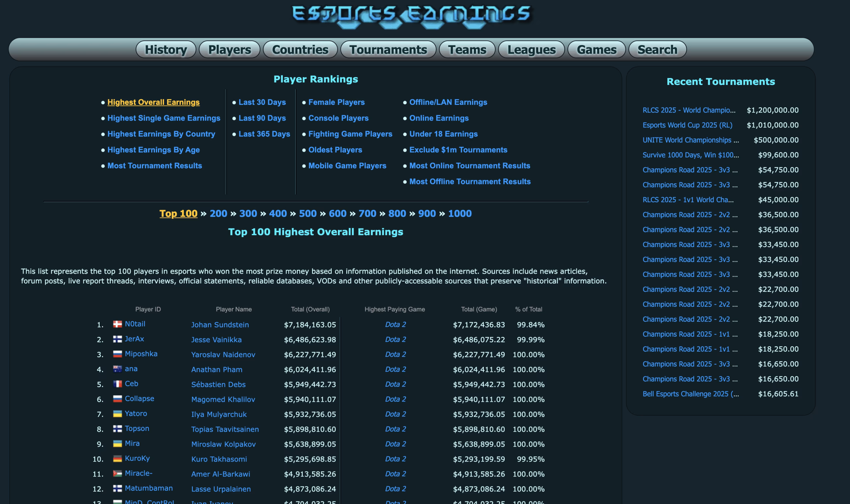Open UNITE World Championships tournament
This screenshot has width=850, height=504.
[x=691, y=140]
